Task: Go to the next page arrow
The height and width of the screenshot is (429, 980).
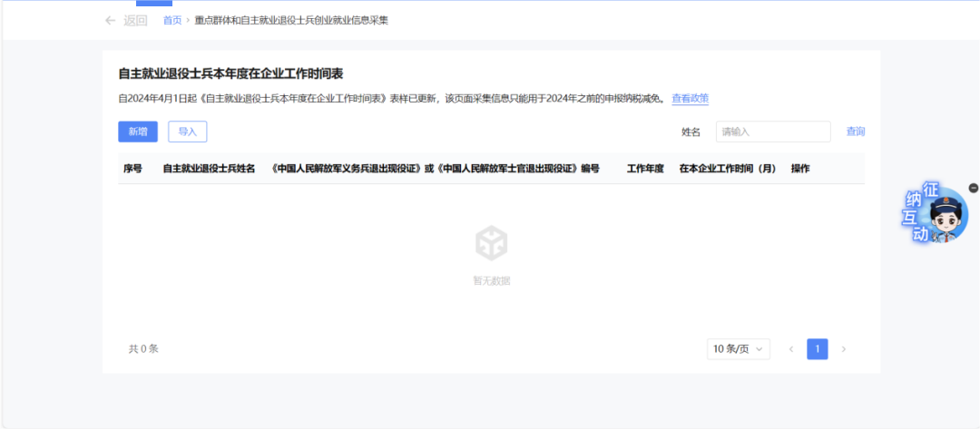Action: [844, 349]
